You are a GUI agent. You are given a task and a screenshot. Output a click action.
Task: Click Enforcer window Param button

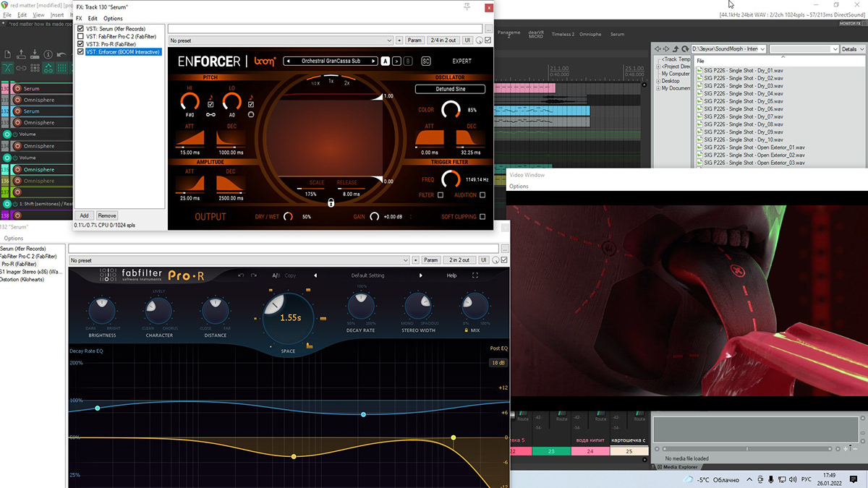414,40
